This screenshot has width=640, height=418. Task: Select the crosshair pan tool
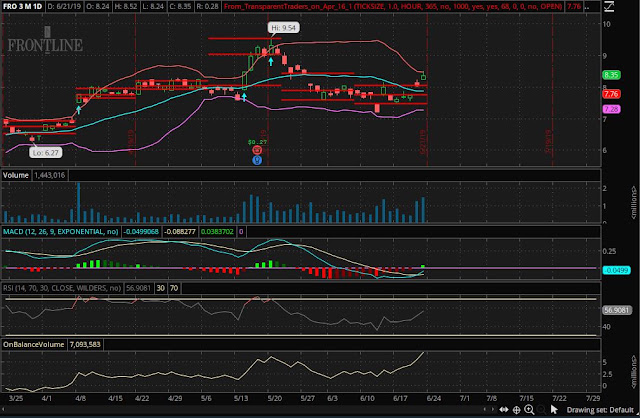(x=516, y=409)
